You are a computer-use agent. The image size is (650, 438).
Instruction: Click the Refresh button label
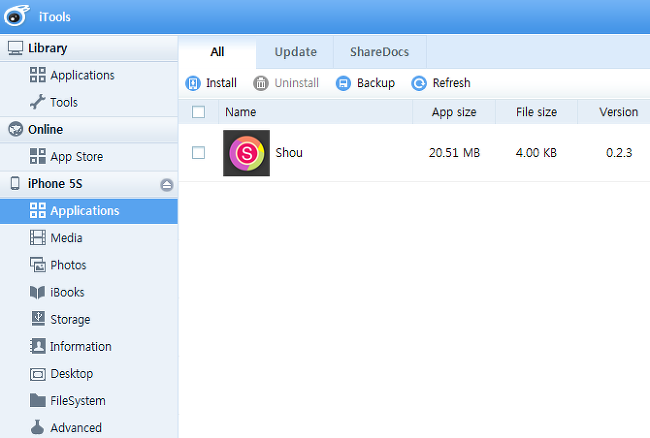[x=451, y=83]
